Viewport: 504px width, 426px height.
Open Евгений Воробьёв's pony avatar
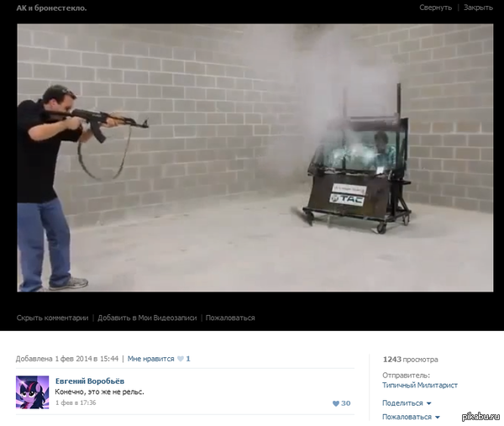pyautogui.click(x=32, y=392)
